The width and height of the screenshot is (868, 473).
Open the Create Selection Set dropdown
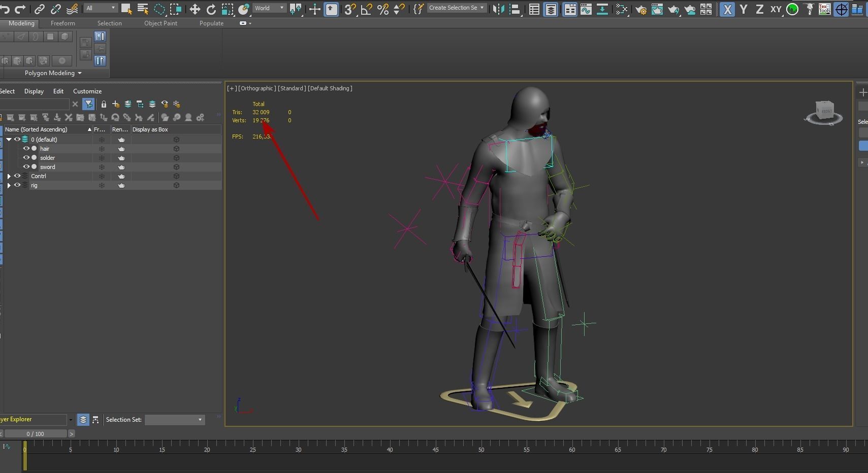(x=456, y=8)
